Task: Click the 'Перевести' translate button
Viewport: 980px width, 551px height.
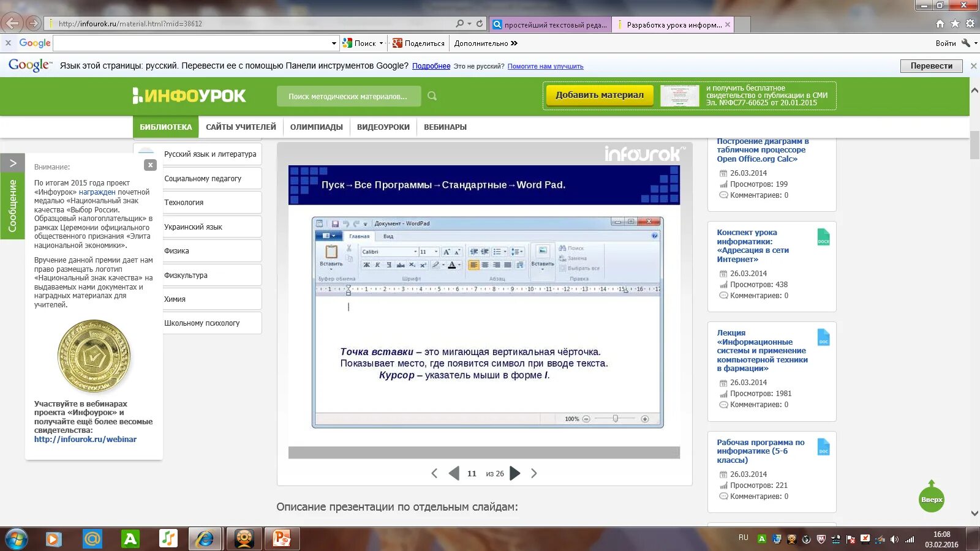Action: click(x=931, y=66)
